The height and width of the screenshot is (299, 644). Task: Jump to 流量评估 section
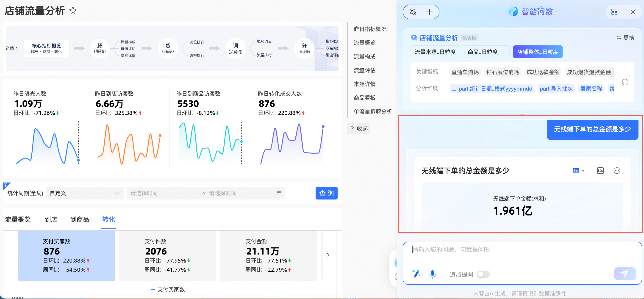364,70
